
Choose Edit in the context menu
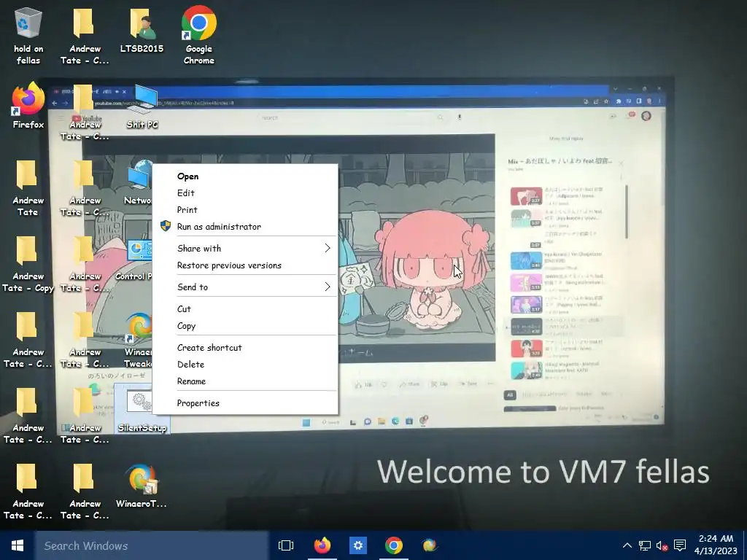245,192
